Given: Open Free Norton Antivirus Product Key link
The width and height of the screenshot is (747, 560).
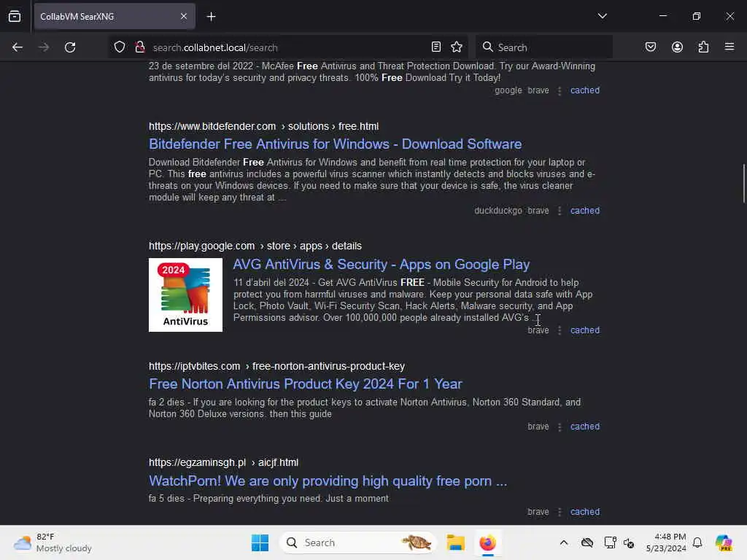Looking at the screenshot, I should (306, 384).
